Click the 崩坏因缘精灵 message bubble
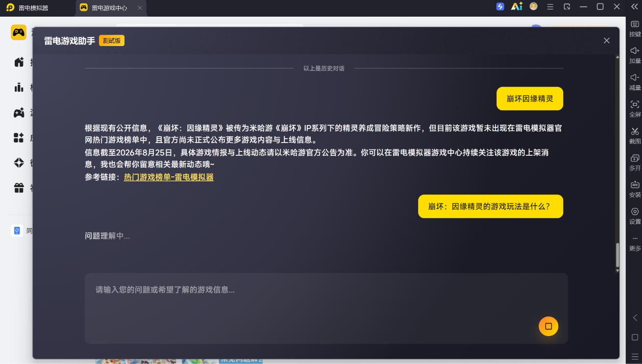Screen dimensions: 642x364 tap(530, 98)
